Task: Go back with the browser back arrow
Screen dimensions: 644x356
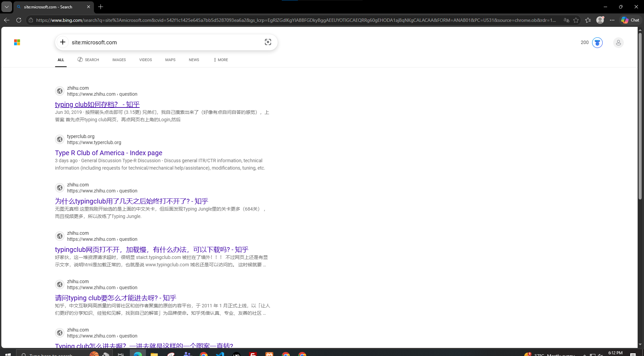Action: pos(6,20)
